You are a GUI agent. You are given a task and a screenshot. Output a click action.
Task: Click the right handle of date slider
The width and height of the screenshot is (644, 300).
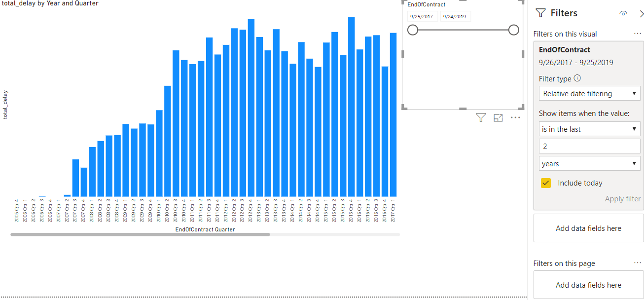(513, 30)
